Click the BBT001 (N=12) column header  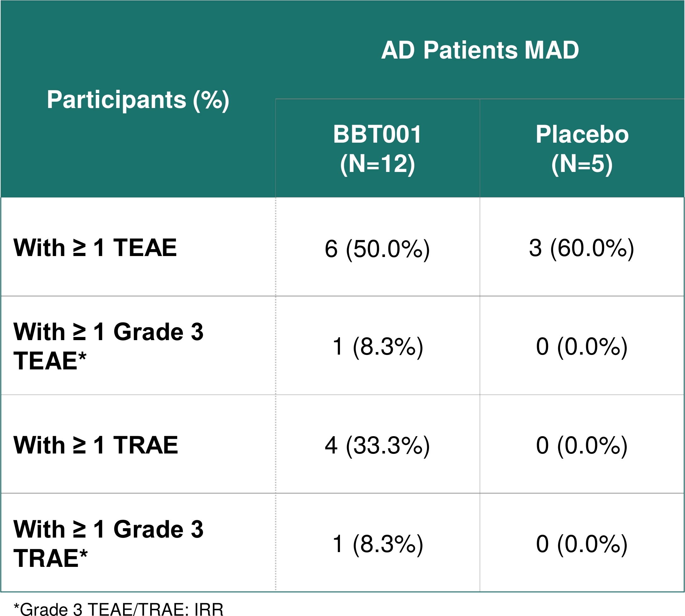[x=377, y=149]
